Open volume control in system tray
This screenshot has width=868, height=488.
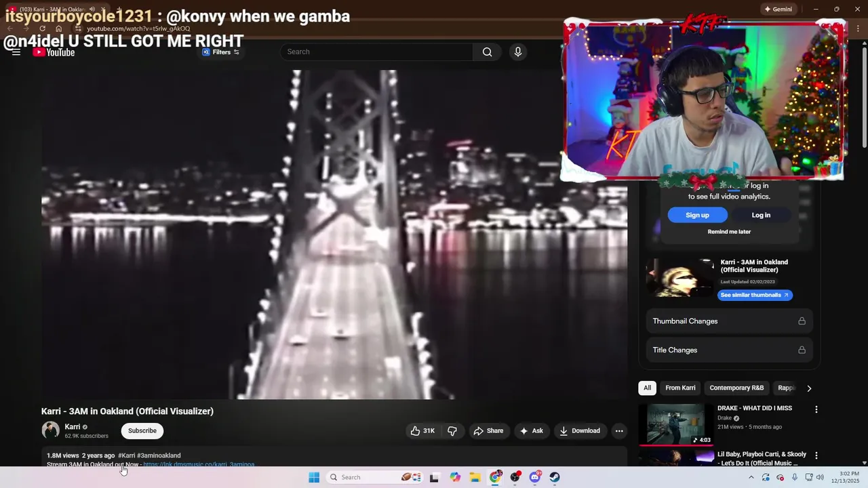[x=821, y=477]
